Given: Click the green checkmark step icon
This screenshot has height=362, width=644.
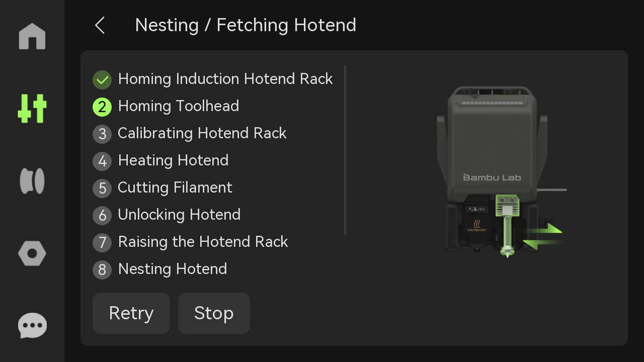Looking at the screenshot, I should 102,79.
